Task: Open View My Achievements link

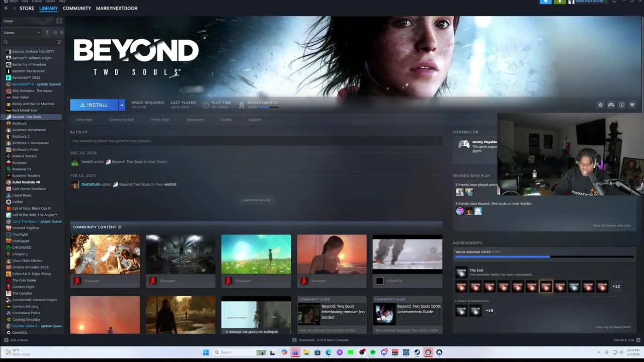Action: (x=613, y=327)
